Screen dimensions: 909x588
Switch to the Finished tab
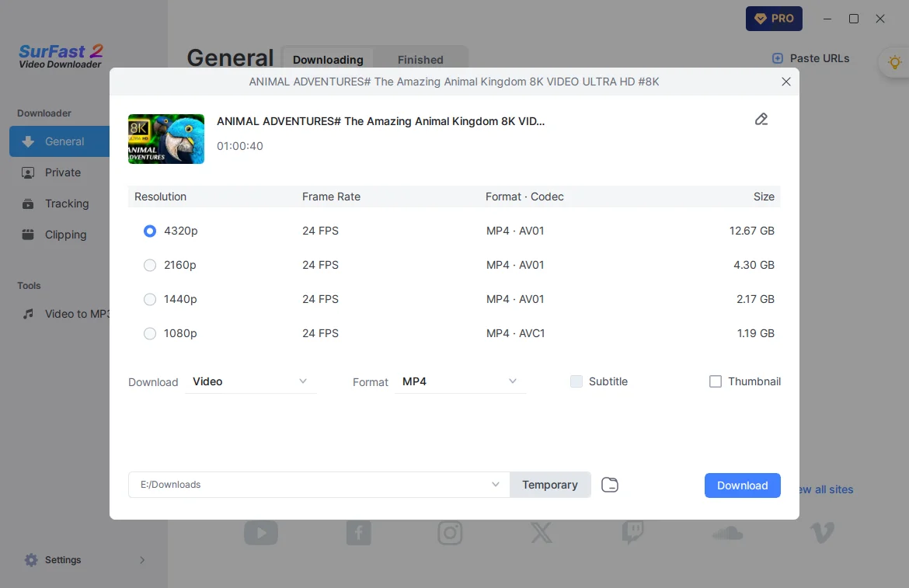point(420,59)
